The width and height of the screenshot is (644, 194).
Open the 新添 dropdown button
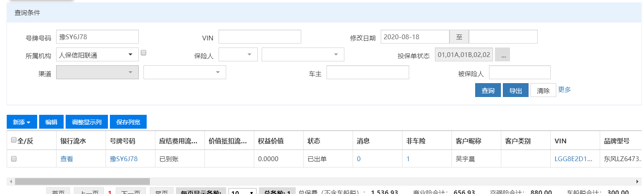tap(22, 122)
